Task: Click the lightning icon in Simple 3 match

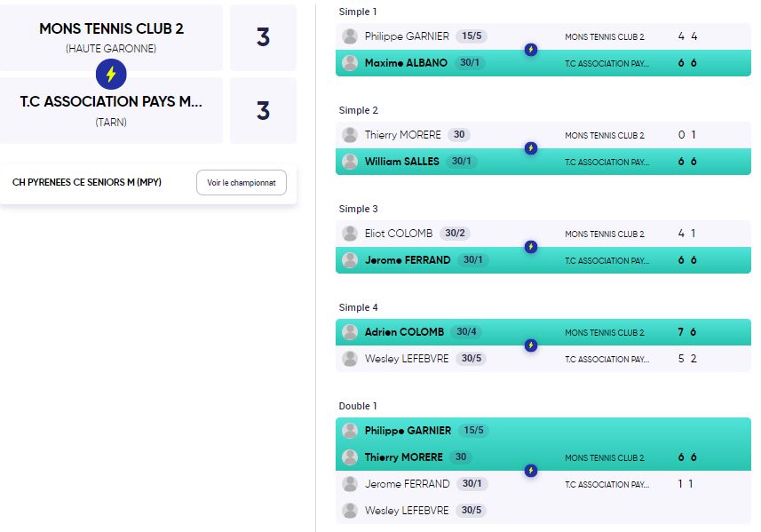Action: 531,247
